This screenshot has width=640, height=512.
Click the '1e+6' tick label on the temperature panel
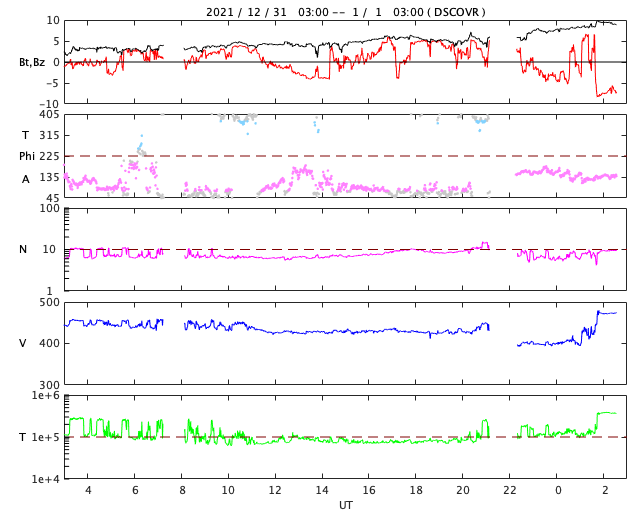point(46,396)
